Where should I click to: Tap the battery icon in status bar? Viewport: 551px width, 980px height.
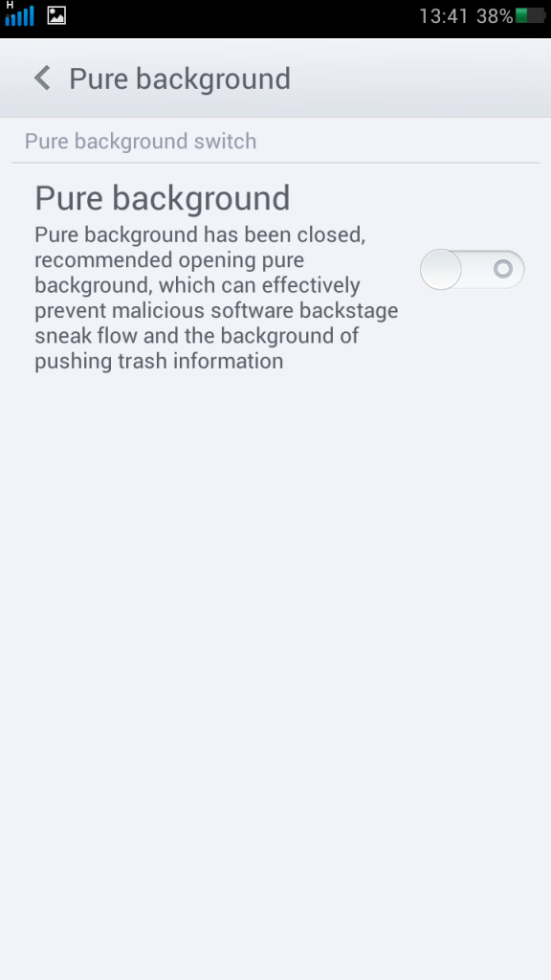pos(530,15)
